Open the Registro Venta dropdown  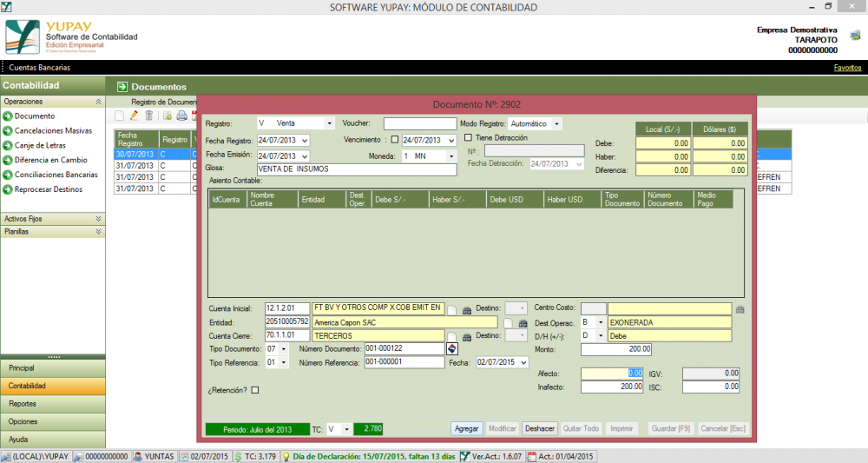[329, 123]
